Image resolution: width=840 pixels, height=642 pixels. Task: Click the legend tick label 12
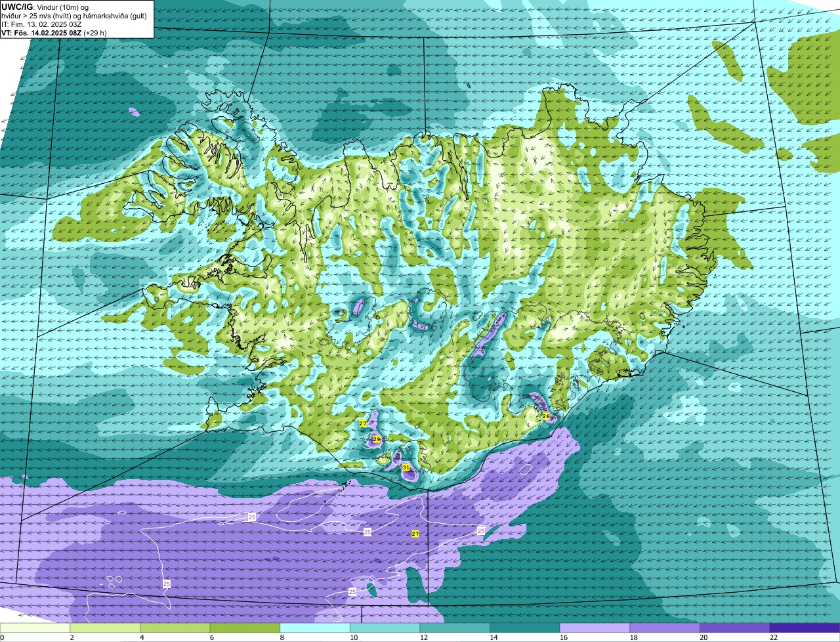[424, 637]
